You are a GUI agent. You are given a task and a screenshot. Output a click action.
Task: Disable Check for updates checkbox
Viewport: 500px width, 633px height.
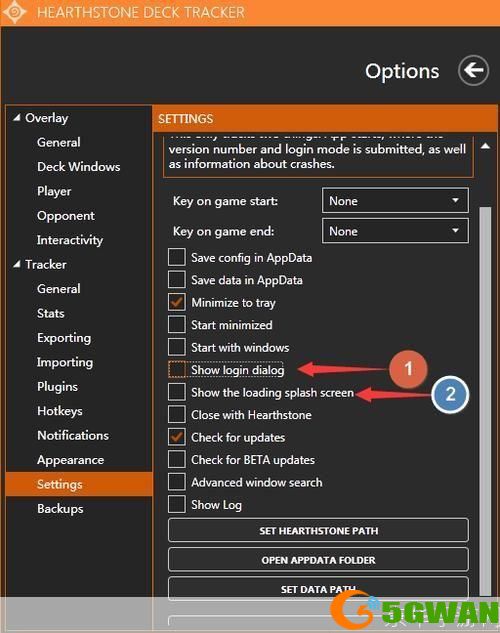coord(177,437)
